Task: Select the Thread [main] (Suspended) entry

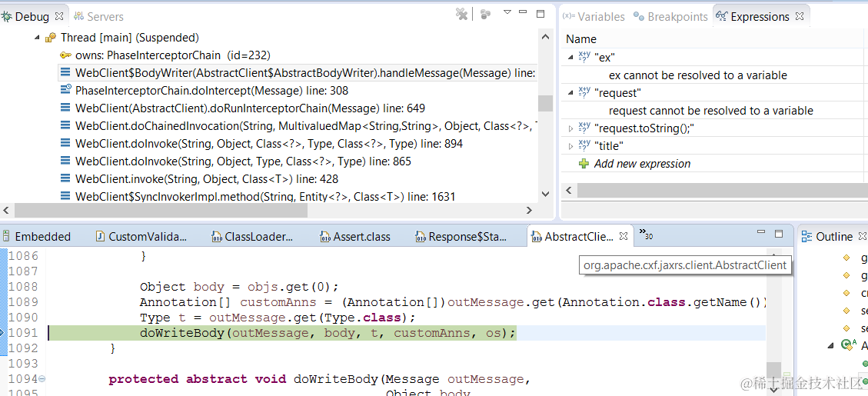Action: [x=129, y=38]
